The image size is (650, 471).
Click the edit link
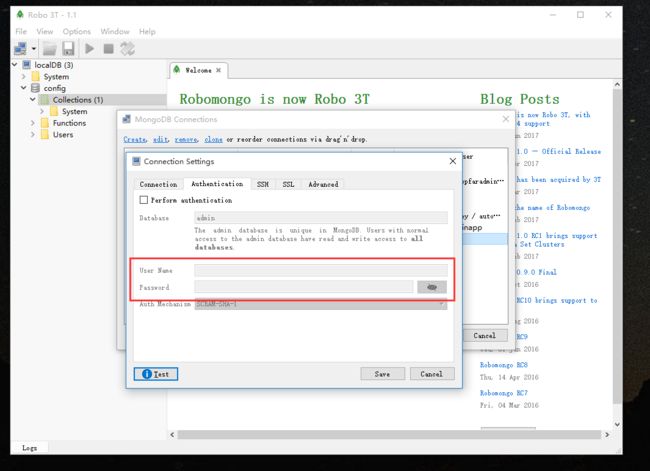(x=160, y=139)
